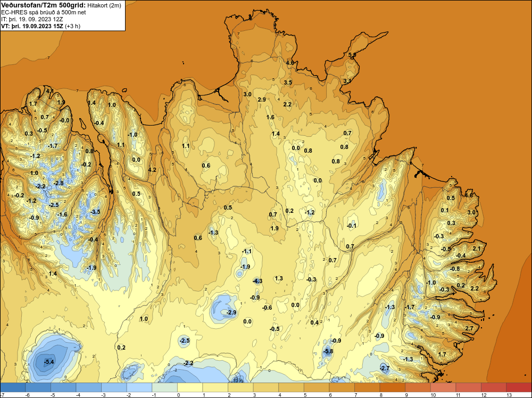Click the 2.7 temperature reading
The image size is (532, 398).
pyautogui.click(x=469, y=328)
